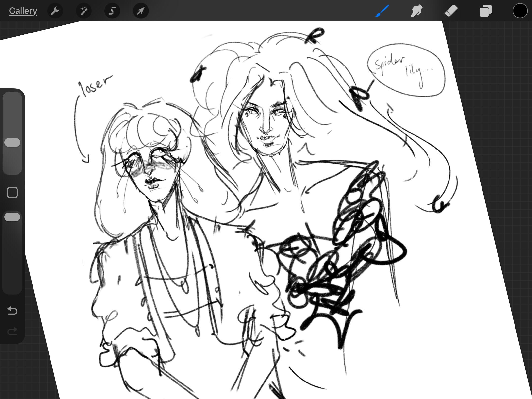Select the Brush tool

[x=382, y=11]
